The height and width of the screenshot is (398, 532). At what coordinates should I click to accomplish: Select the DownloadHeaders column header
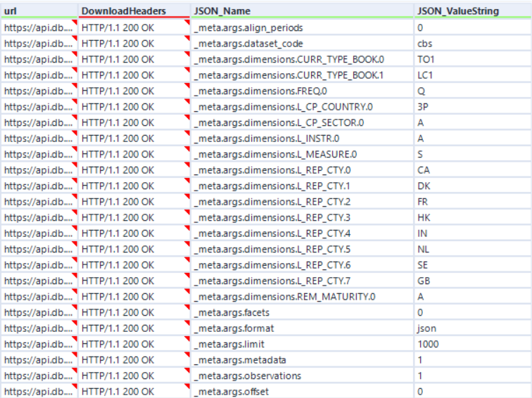[x=134, y=11]
